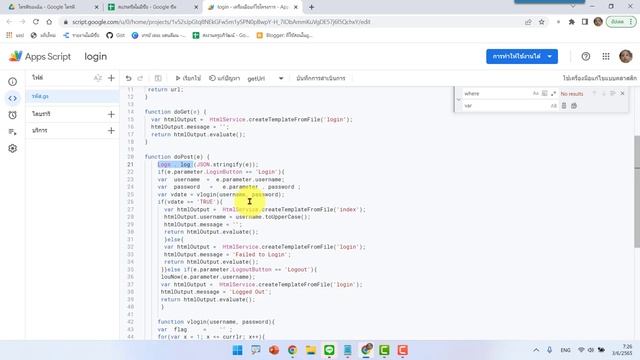Expand the Deploy button dropdown arrow
This screenshot has height=360, width=640.
(x=550, y=56)
